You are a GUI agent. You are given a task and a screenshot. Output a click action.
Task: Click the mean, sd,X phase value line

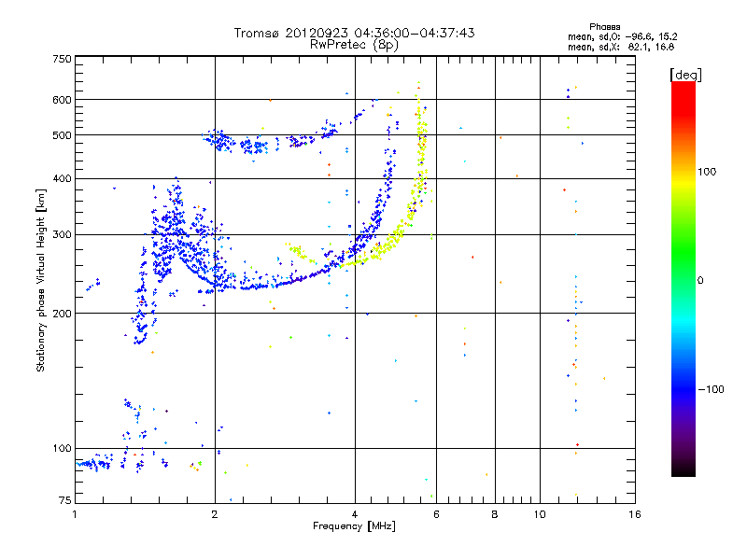621,47
